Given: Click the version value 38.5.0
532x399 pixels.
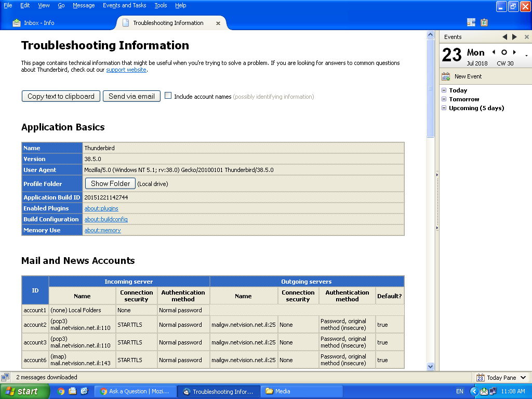Looking at the screenshot, I should (x=92, y=159).
